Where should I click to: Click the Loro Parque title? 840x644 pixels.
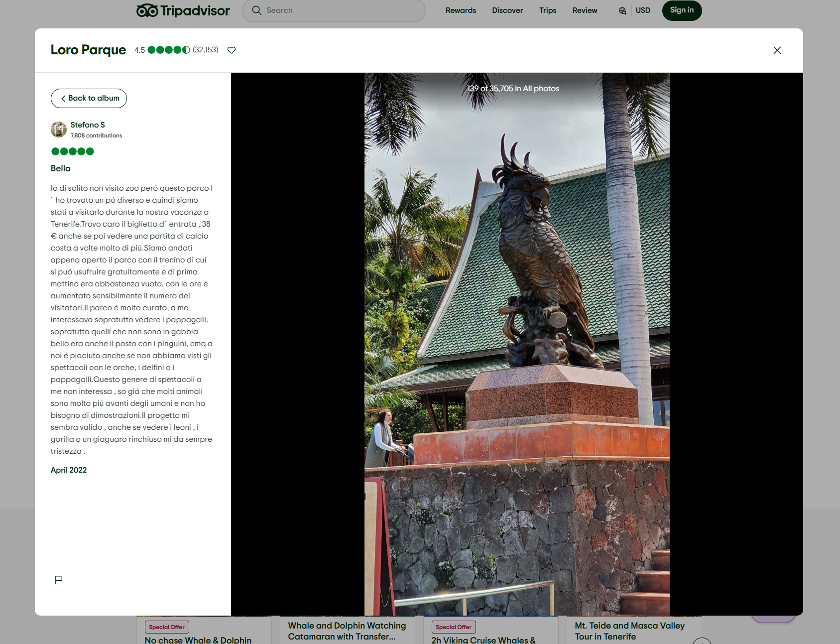88,50
